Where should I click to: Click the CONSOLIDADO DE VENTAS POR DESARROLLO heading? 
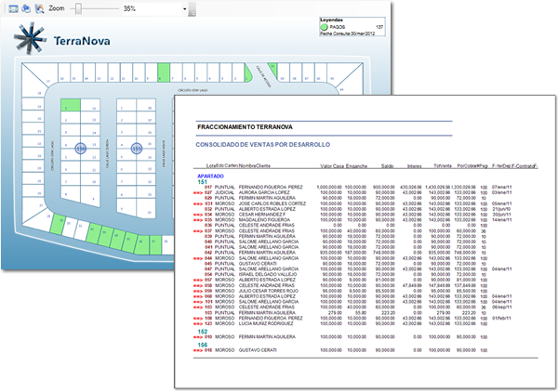click(263, 145)
